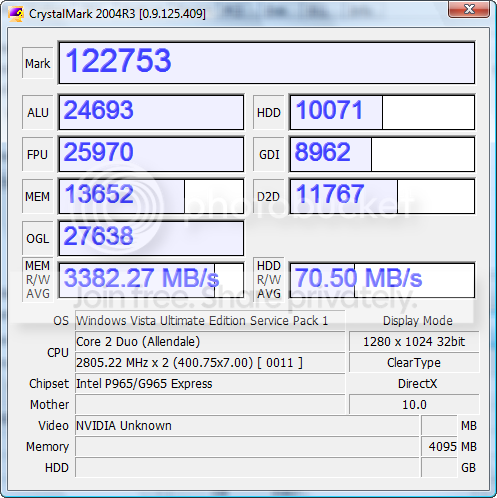Run the ALU benchmark button

coord(38,112)
